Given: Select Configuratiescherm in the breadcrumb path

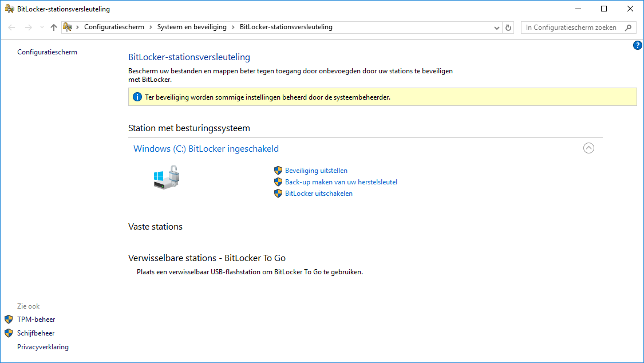Looking at the screenshot, I should (114, 27).
